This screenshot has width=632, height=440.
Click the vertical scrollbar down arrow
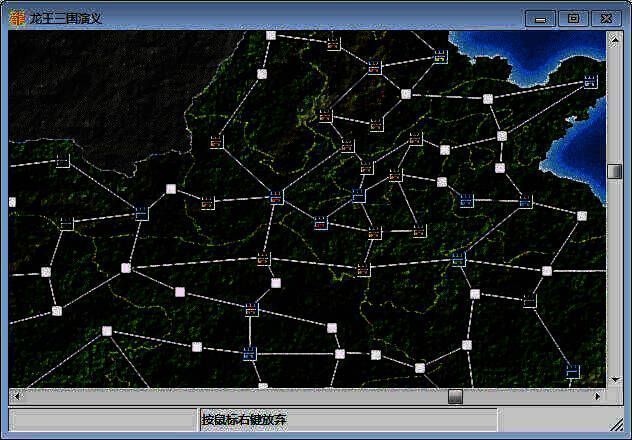pos(614,378)
